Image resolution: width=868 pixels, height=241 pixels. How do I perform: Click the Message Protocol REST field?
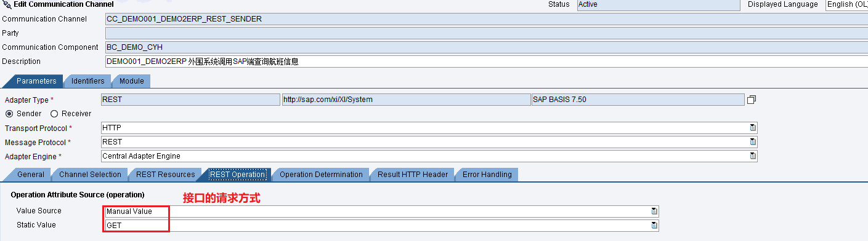pos(429,142)
